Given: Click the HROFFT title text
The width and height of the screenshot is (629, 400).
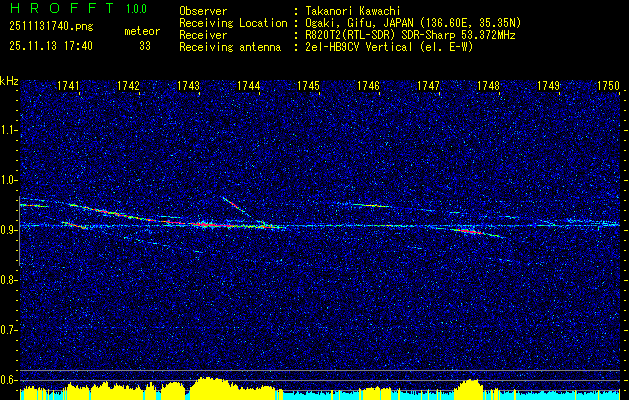Looking at the screenshot, I should tap(62, 8).
